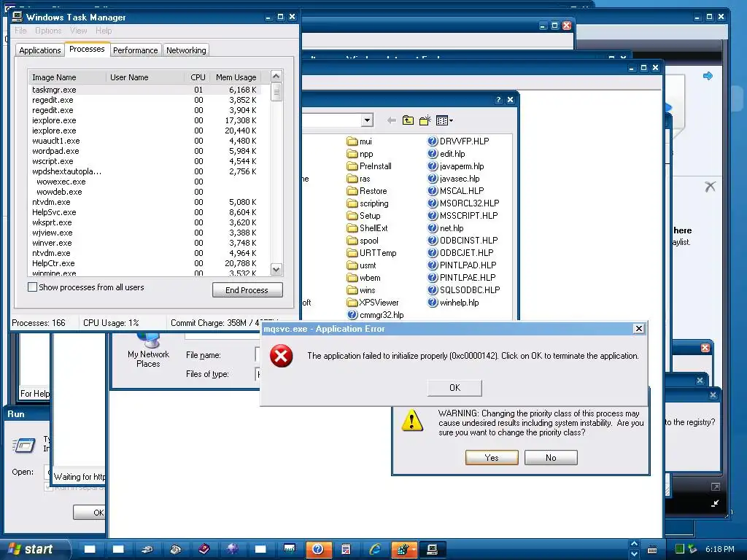Select HelpCtr.exe process row
Image resolution: width=747 pixels, height=560 pixels.
[145, 262]
